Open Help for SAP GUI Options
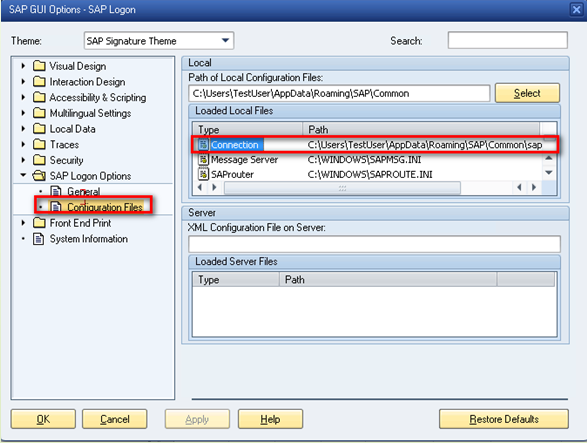The image size is (587, 443). (x=270, y=419)
